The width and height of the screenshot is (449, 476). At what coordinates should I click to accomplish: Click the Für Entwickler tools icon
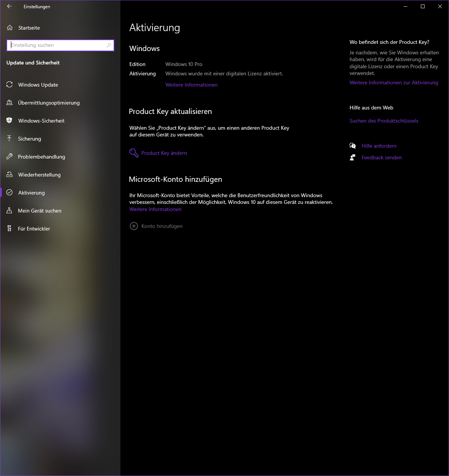(x=9, y=229)
